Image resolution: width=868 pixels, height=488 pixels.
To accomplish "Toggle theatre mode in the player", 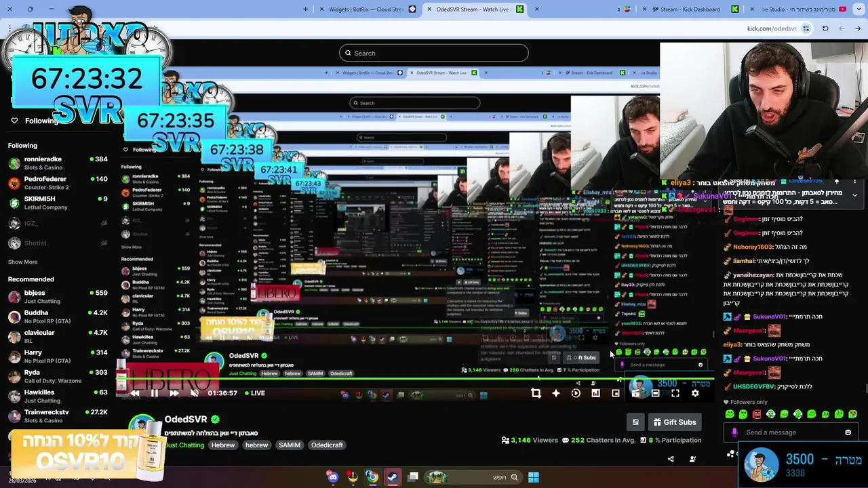I will click(655, 393).
